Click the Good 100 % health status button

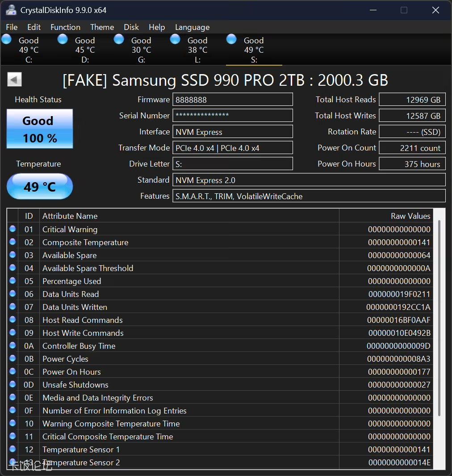40,129
